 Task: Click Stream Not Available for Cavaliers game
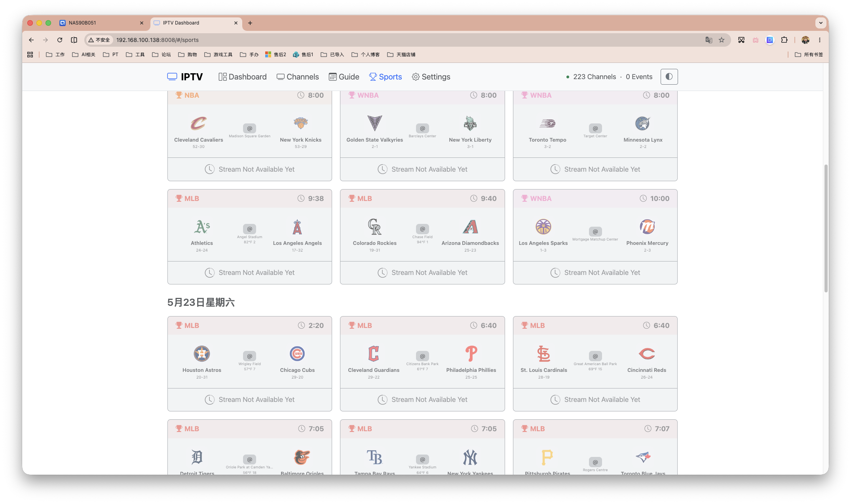pyautogui.click(x=250, y=169)
